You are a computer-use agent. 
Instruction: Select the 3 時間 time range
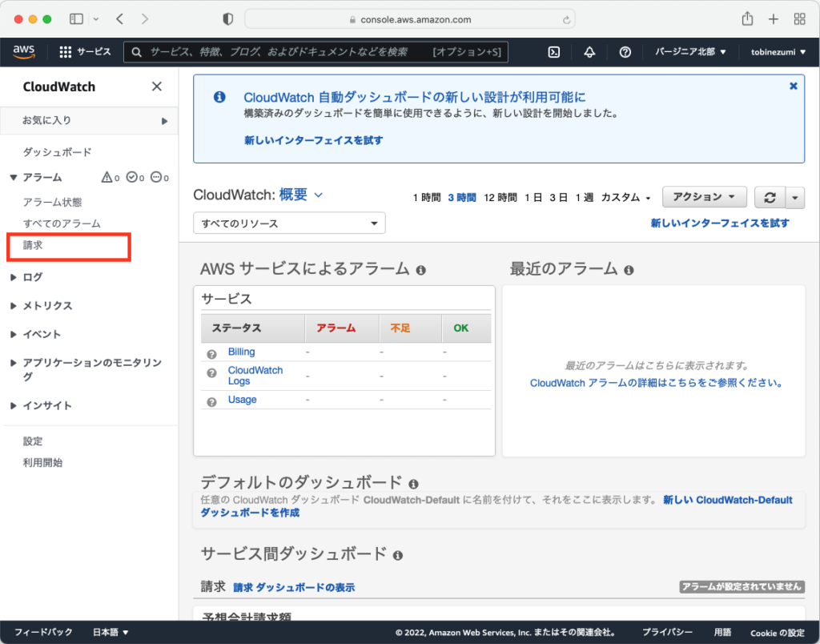coord(462,197)
